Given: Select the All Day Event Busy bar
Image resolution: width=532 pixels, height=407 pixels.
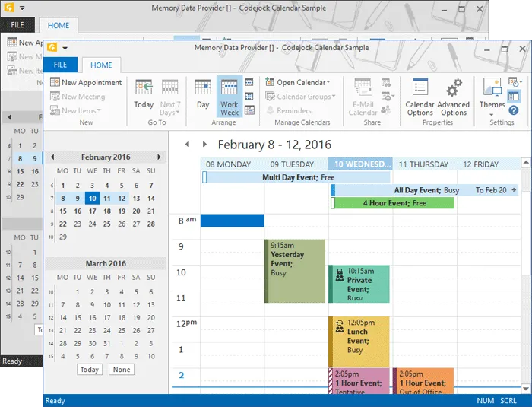Looking at the screenshot, I should click(x=424, y=190).
